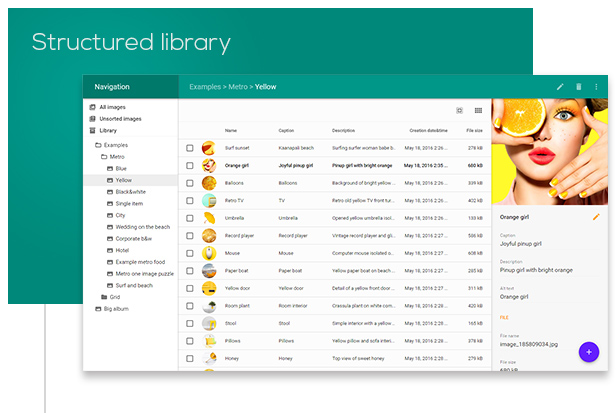The width and height of the screenshot is (616, 413).
Task: Click the edit pencil icon in header
Action: tap(560, 87)
